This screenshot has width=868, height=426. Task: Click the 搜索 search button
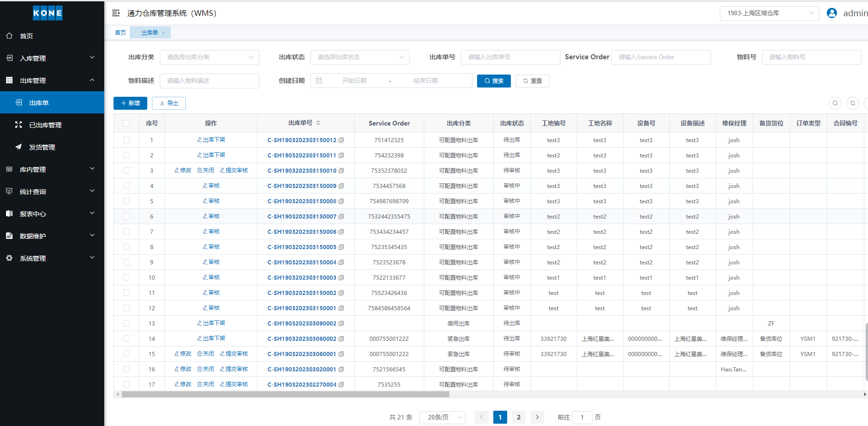pos(494,81)
